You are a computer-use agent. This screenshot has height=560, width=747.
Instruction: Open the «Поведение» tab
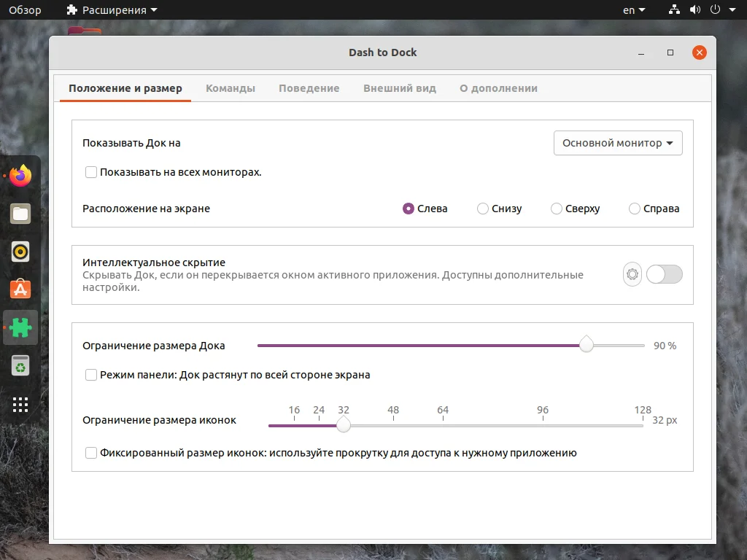tap(309, 87)
